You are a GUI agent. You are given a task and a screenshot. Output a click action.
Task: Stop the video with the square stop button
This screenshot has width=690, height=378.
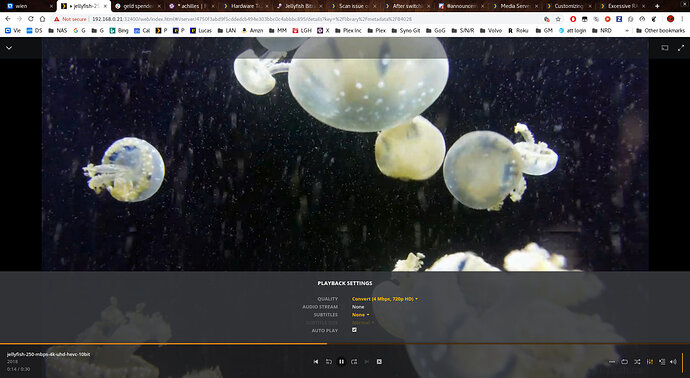point(379,362)
